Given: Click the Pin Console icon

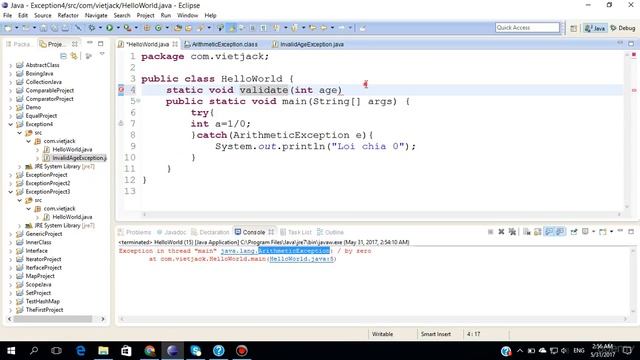Looking at the screenshot, I should click(574, 232).
